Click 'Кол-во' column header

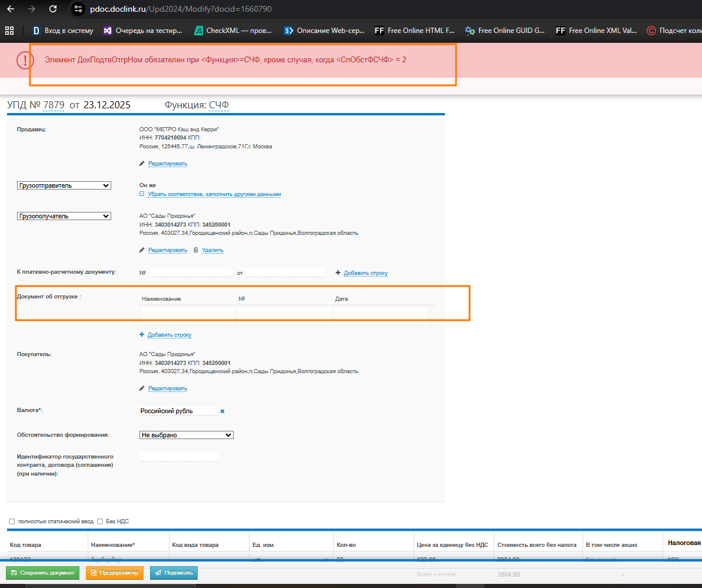(346, 545)
